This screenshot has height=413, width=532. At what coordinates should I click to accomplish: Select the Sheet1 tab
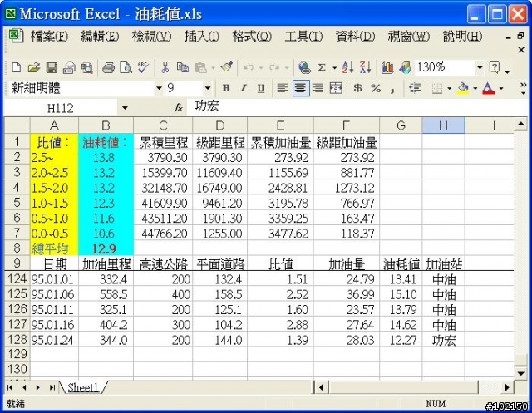82,387
